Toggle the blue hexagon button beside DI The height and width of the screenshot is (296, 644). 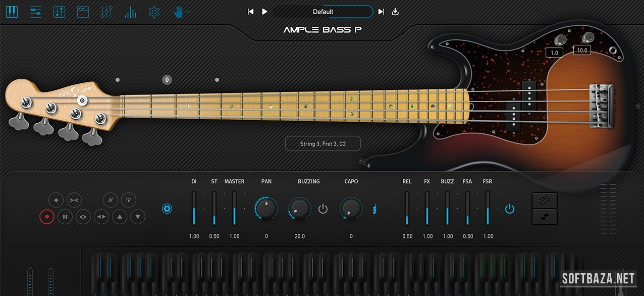click(x=167, y=209)
